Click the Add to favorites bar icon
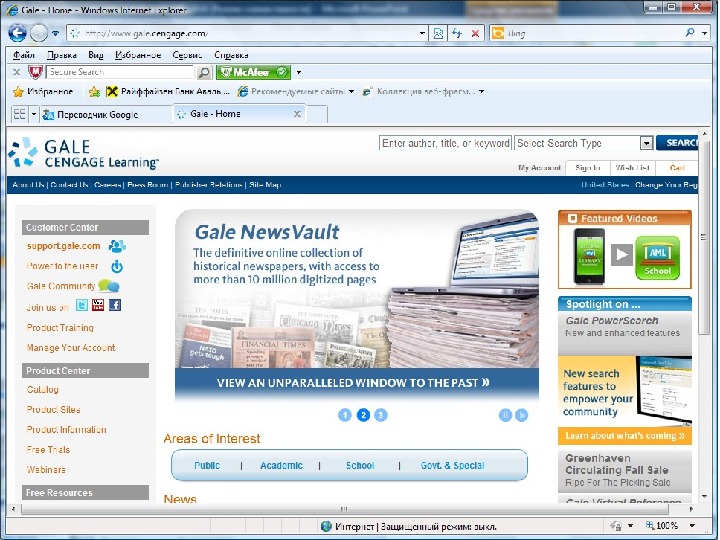 (94, 91)
